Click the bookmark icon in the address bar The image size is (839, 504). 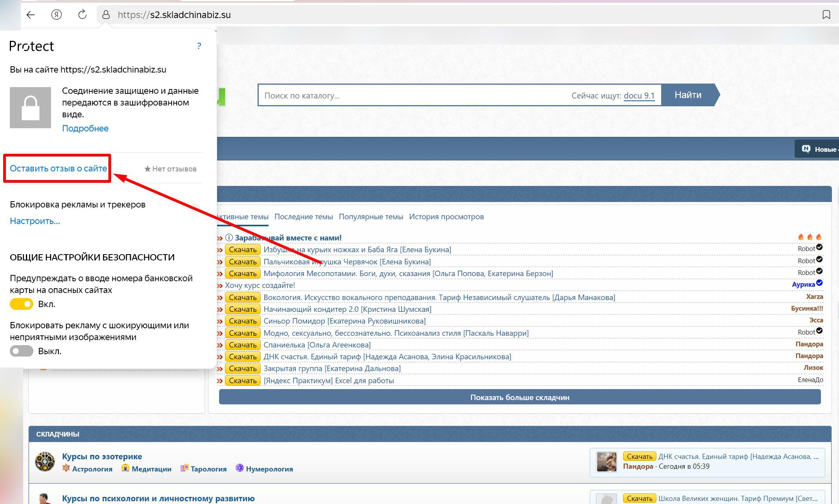tap(827, 15)
